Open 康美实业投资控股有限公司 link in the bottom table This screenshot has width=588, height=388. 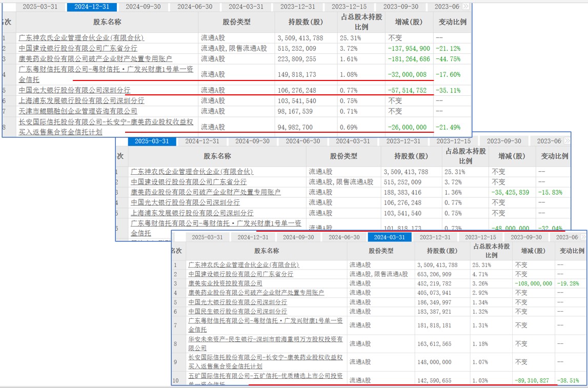(x=225, y=283)
